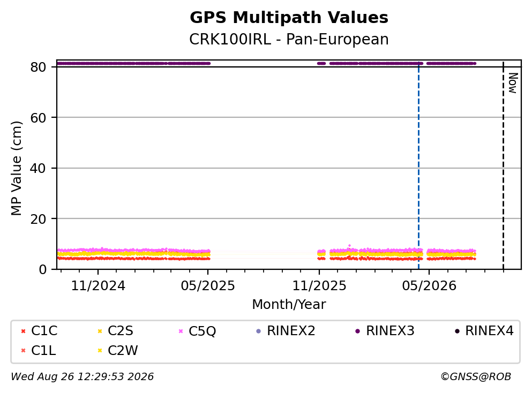Click the chart title GPS Multipath Values
The image size is (532, 393).
[x=289, y=18]
